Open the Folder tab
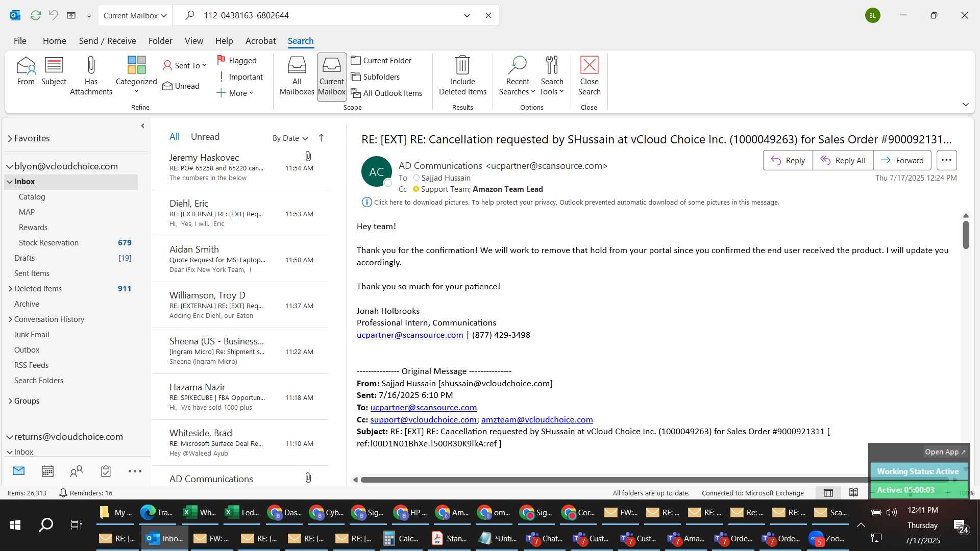The width and height of the screenshot is (980, 551). pyautogui.click(x=160, y=41)
